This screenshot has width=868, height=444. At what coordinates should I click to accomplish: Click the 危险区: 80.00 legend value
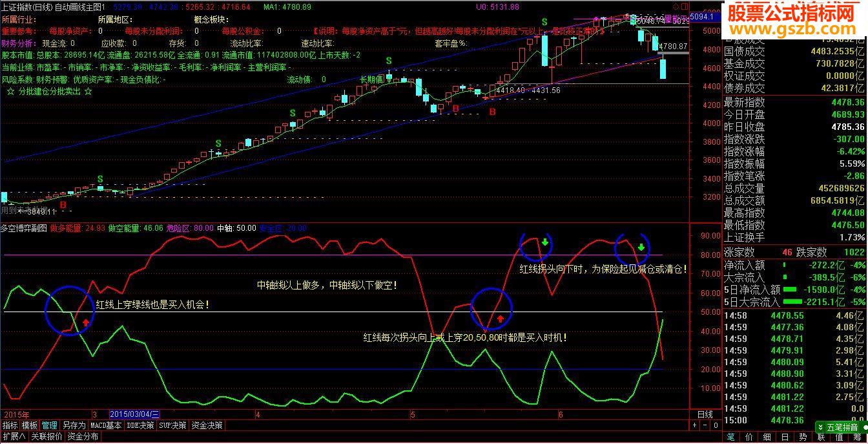point(190,228)
